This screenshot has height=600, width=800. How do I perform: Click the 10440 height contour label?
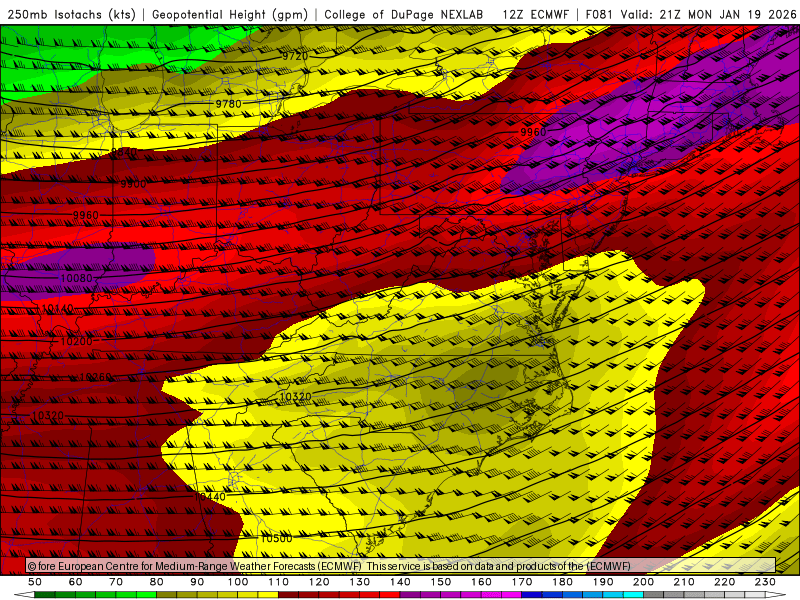point(210,496)
